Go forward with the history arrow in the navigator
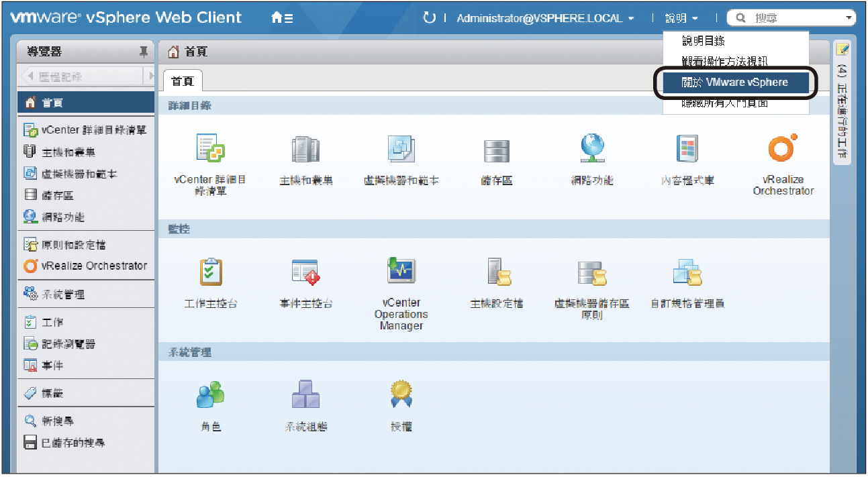This screenshot has width=868, height=477. [152, 76]
